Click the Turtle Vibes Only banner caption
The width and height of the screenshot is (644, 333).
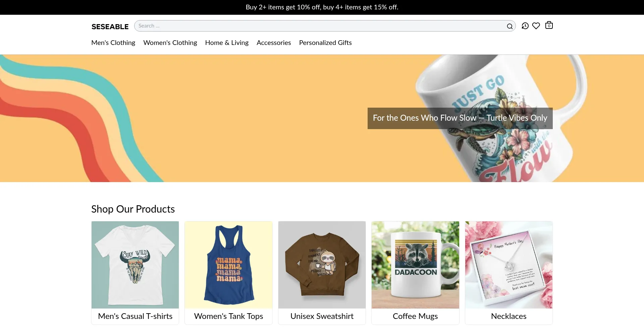click(x=460, y=118)
